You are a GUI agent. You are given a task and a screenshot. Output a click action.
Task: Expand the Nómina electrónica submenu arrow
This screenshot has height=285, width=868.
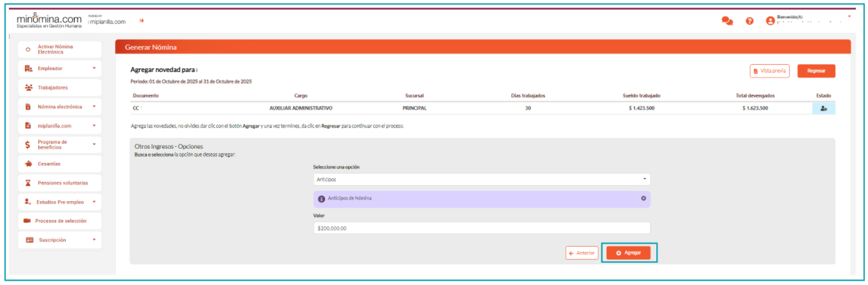(x=94, y=106)
